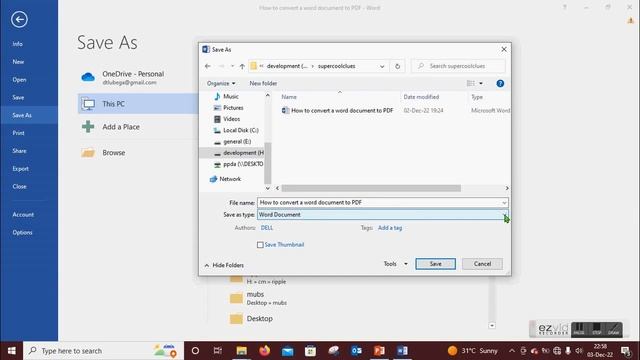640x360 pixels.
Task: Click Add a tag link
Action: point(390,228)
